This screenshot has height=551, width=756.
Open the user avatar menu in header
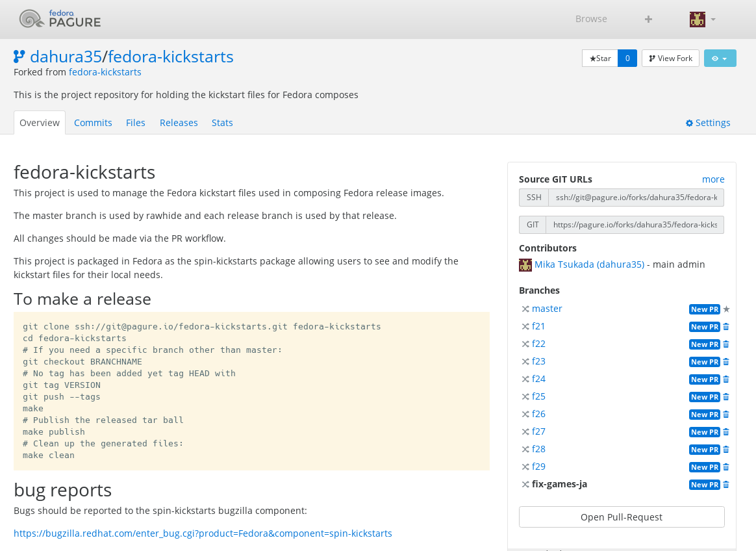[702, 19]
